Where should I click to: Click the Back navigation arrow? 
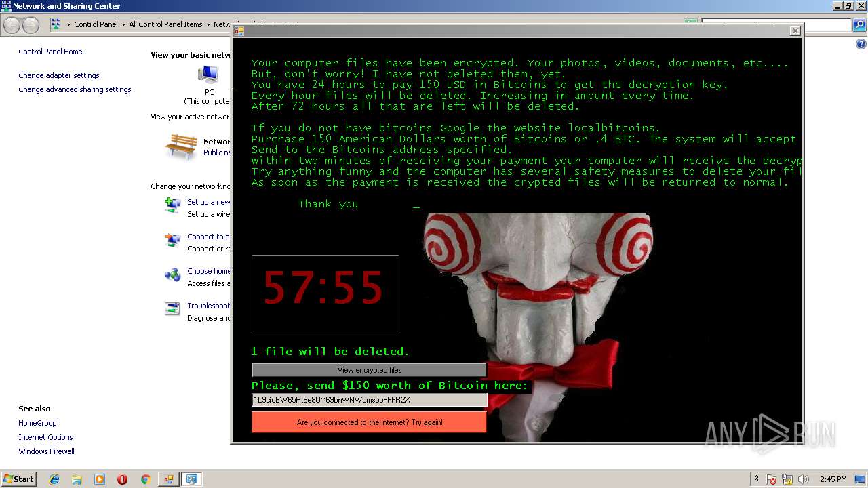[x=12, y=25]
